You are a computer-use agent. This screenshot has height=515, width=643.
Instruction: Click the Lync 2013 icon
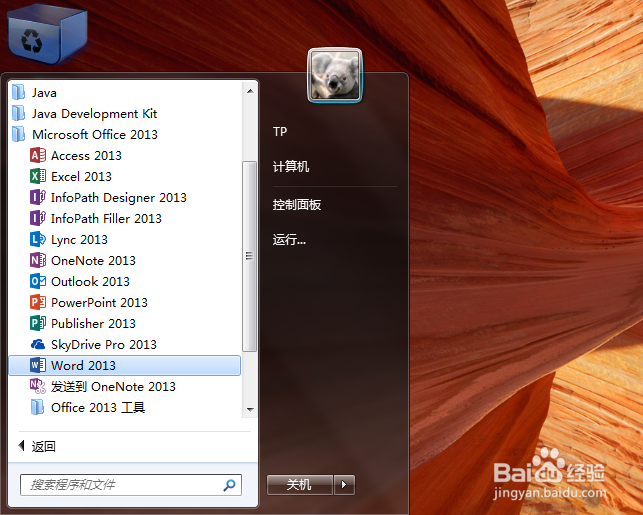click(38, 239)
